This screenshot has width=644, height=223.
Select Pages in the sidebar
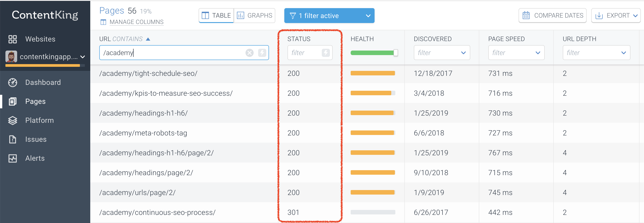click(35, 102)
